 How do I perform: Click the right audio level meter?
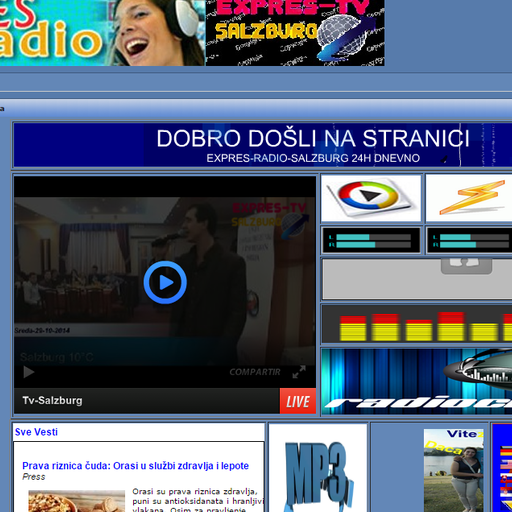pos(469,240)
